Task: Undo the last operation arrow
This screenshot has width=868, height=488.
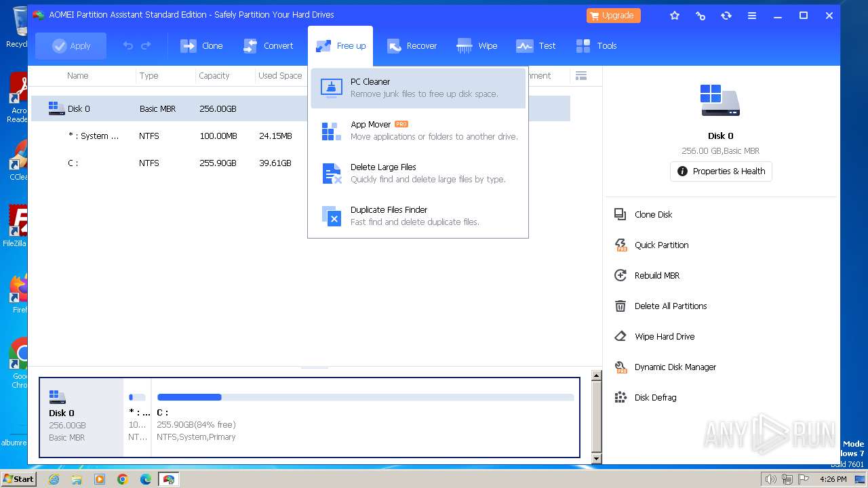Action: [127, 45]
